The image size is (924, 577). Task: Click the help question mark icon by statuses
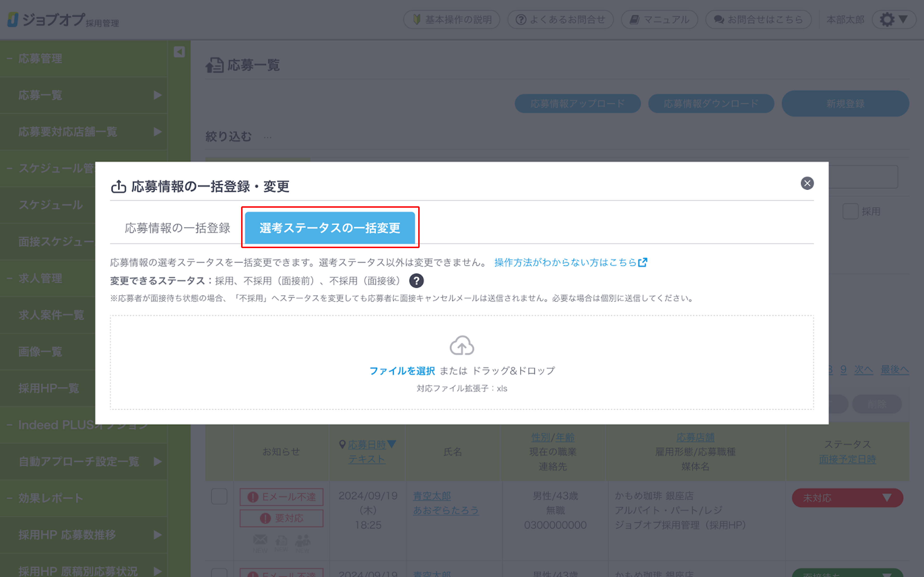tap(416, 281)
